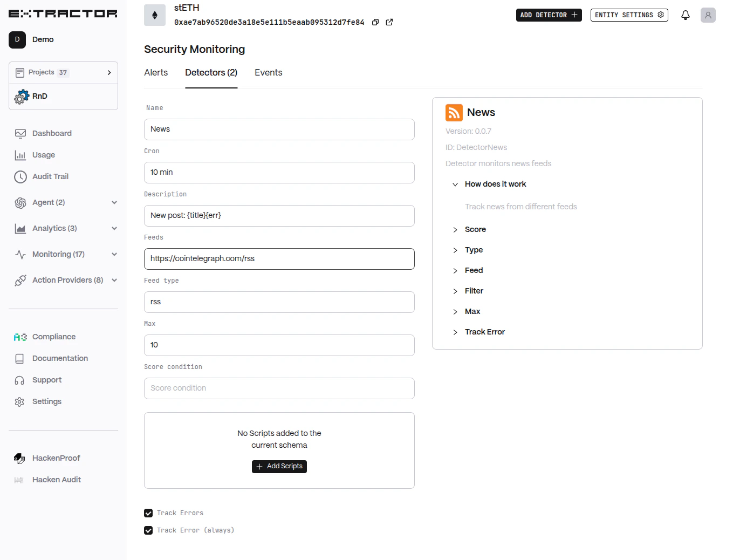Screen dimensions: 733x560
Task: Switch to the Alerts tab
Action: (x=156, y=72)
